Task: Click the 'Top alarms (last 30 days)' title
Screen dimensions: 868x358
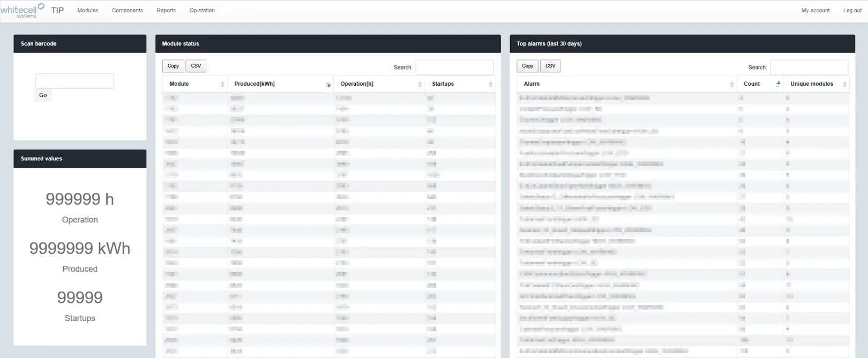Action: (x=549, y=44)
